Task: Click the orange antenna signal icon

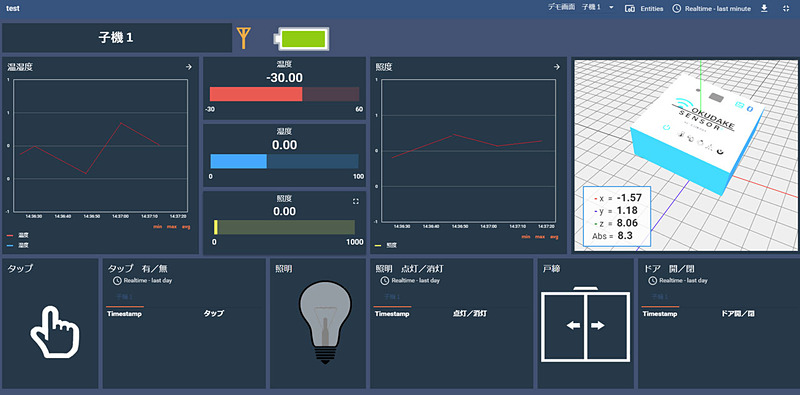Action: (x=244, y=38)
